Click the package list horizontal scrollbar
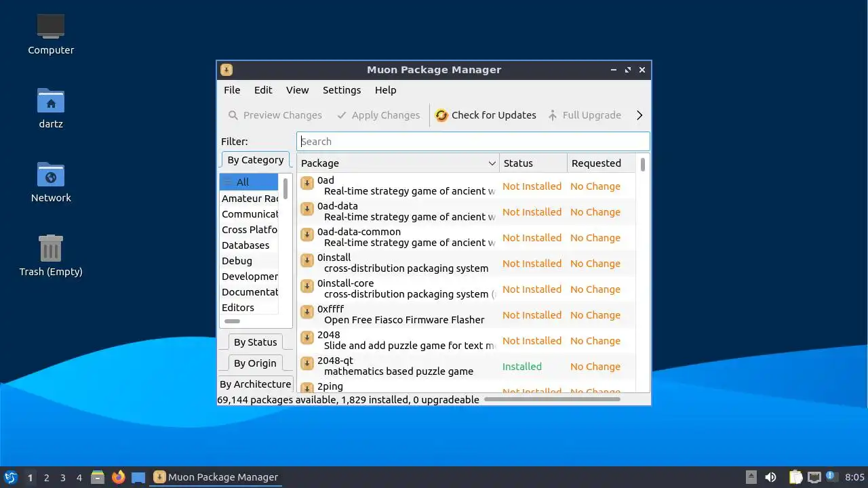 click(x=553, y=399)
